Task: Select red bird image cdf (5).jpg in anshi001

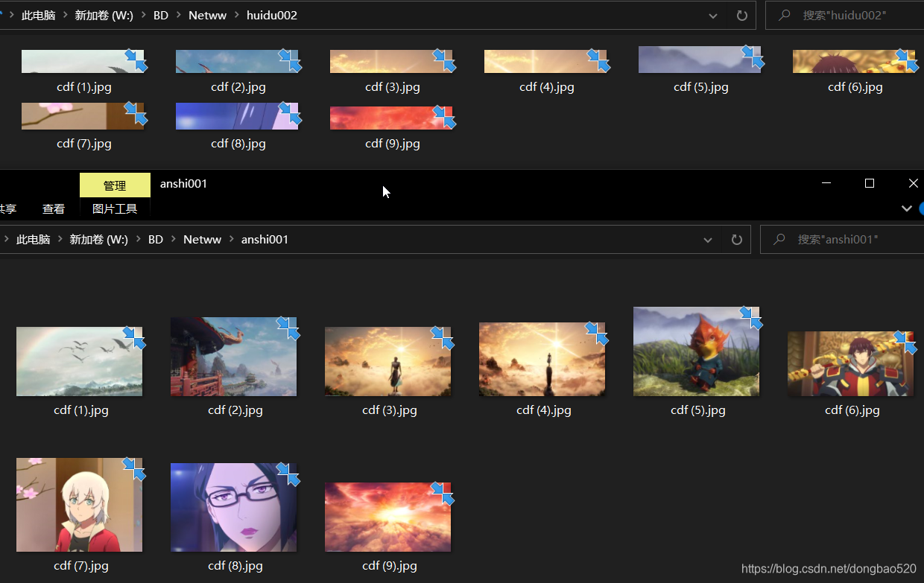Action: point(696,351)
